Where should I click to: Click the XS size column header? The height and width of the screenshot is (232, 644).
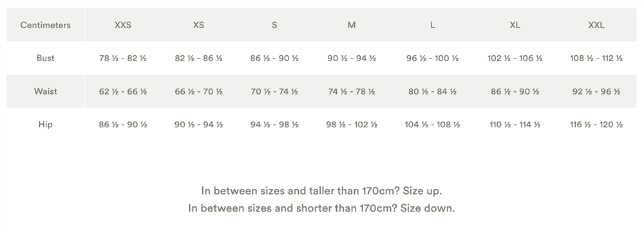click(198, 25)
